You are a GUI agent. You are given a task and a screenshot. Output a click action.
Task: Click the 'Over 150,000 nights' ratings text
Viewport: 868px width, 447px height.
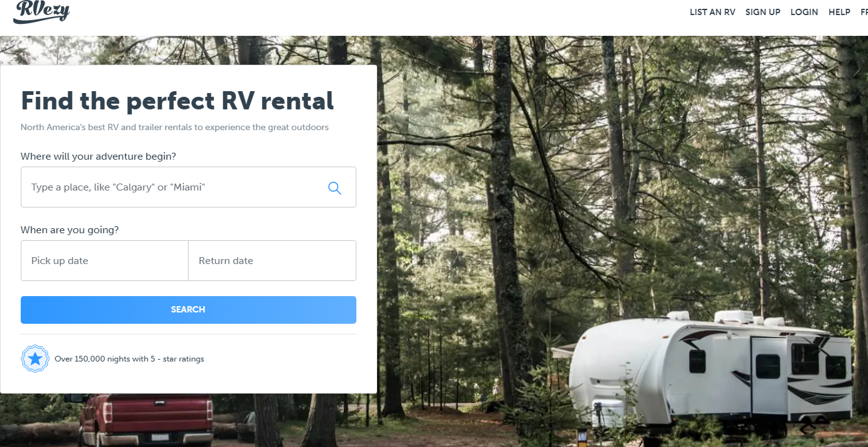click(129, 359)
